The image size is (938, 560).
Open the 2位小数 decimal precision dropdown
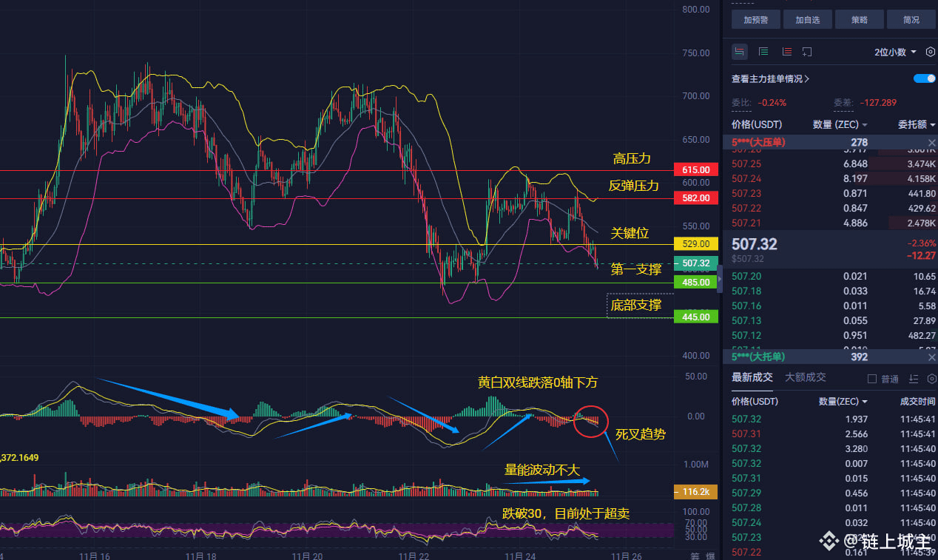(x=895, y=52)
